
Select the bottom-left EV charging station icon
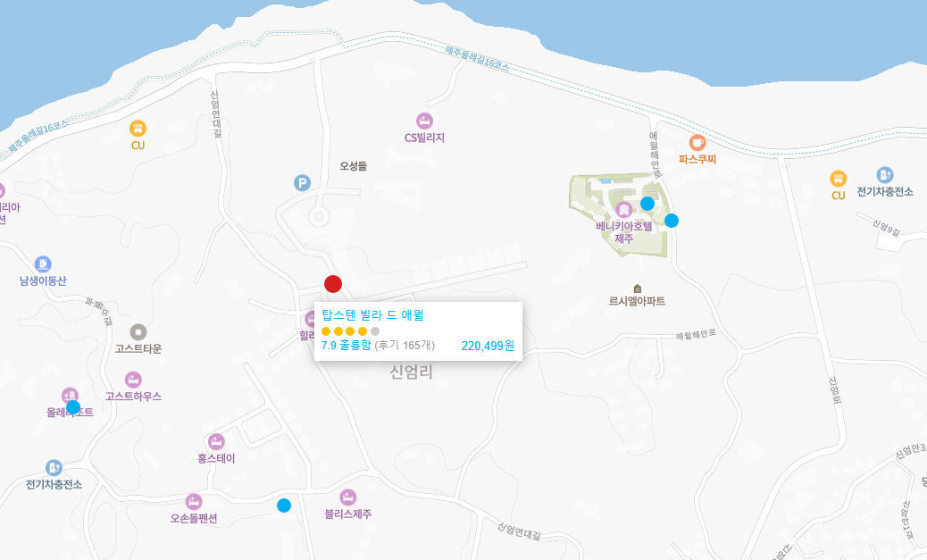pyautogui.click(x=54, y=468)
